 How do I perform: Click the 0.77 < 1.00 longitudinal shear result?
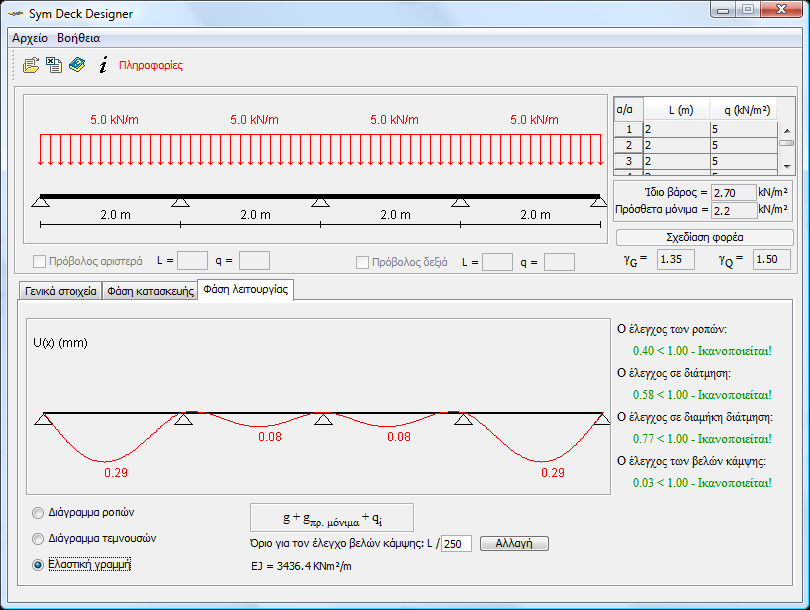tap(702, 439)
